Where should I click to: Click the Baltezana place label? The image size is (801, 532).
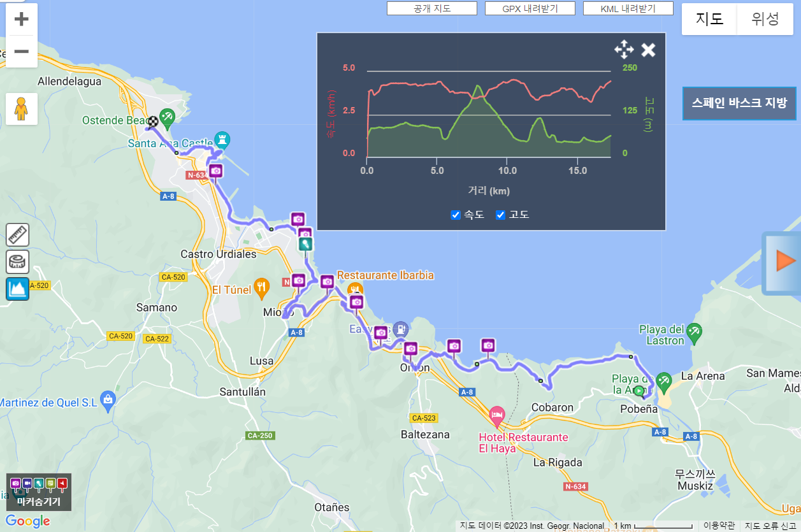[425, 435]
